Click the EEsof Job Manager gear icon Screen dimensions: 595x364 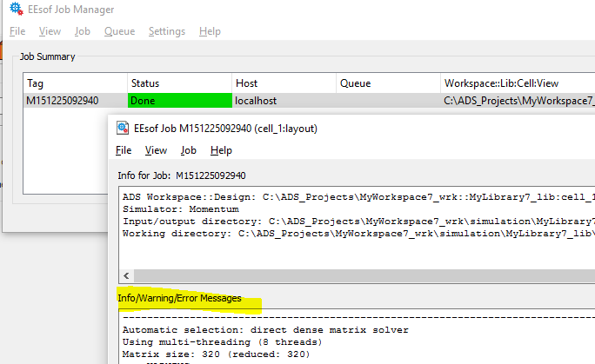coord(17,9)
